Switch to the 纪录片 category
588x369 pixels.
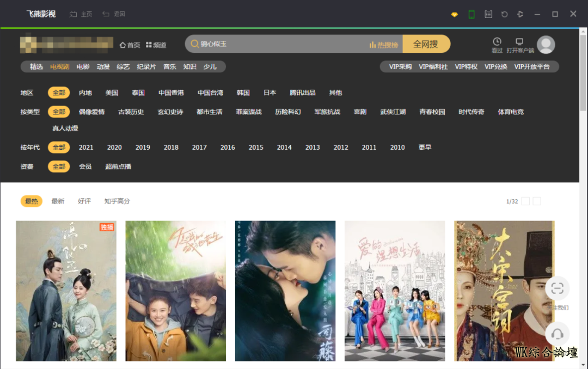coord(146,67)
